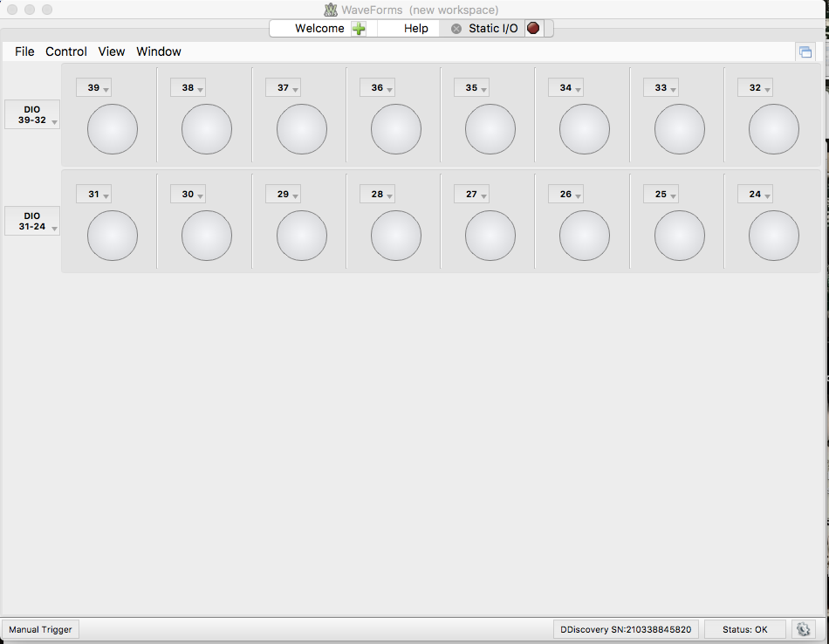Viewport: 829px width, 644px height.
Task: Open the pin 34 dropdown
Action: tap(565, 88)
